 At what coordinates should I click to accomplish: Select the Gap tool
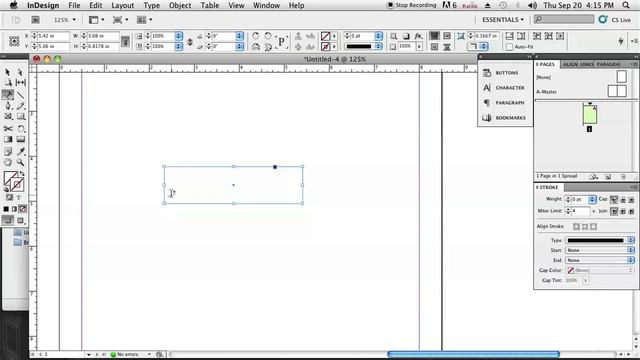(20, 83)
